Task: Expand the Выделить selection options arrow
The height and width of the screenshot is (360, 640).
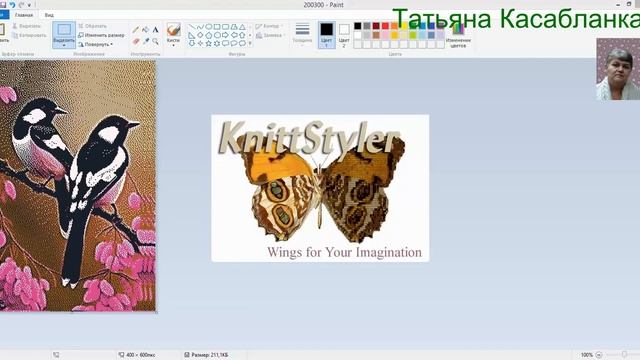Action: pos(64,45)
